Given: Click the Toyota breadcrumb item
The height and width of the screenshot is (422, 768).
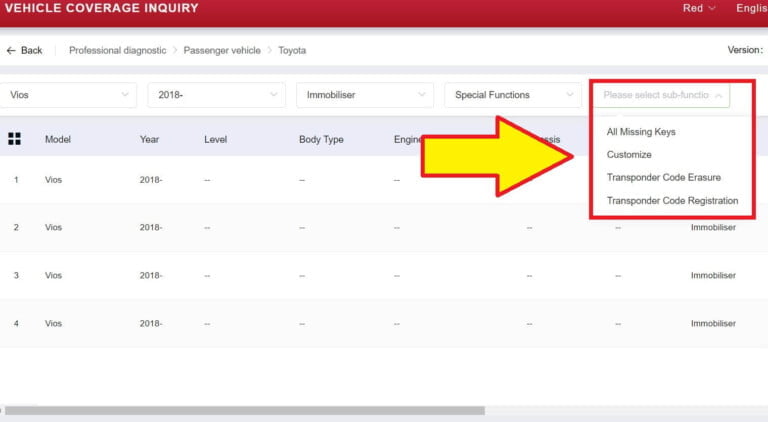Looking at the screenshot, I should pyautogui.click(x=292, y=50).
